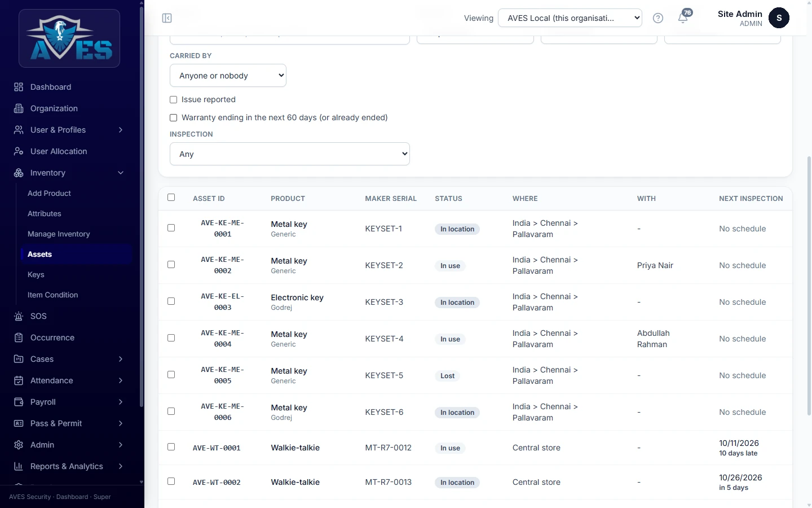Screen dimensions: 812x508
Task: Open Item Condition page
Action: tap(53, 295)
